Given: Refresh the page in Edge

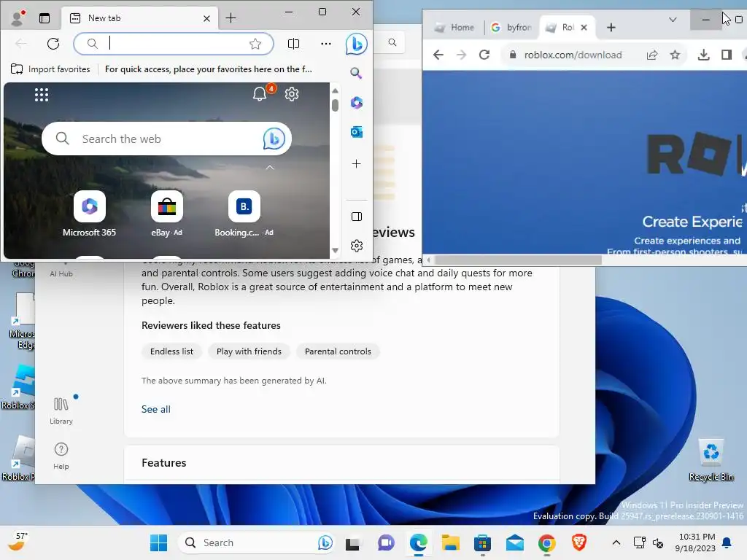Looking at the screenshot, I should click(53, 44).
